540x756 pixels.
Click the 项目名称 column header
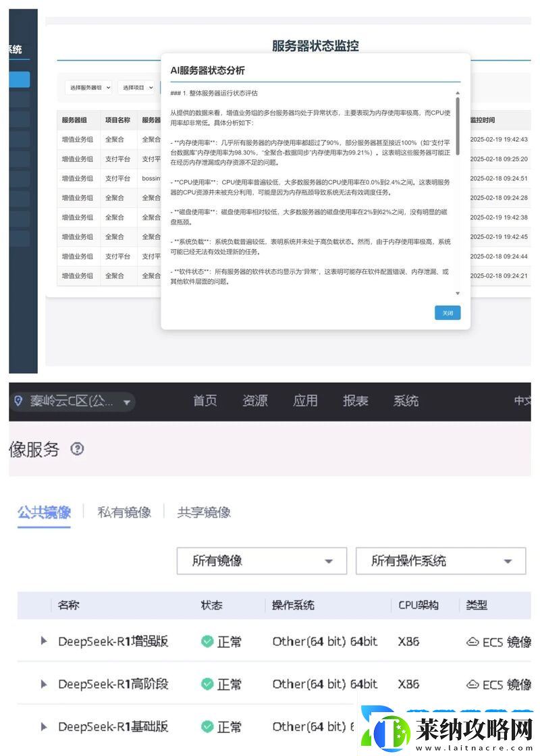pos(117,120)
